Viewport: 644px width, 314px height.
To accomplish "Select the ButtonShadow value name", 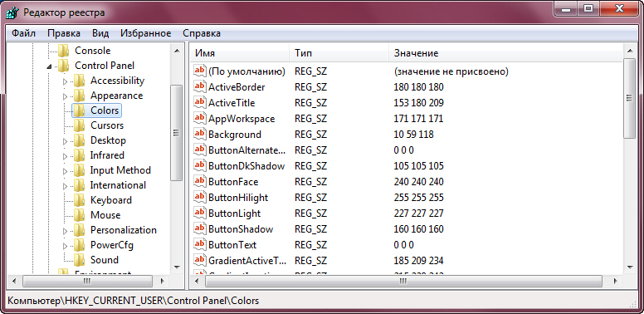I will coord(241,229).
